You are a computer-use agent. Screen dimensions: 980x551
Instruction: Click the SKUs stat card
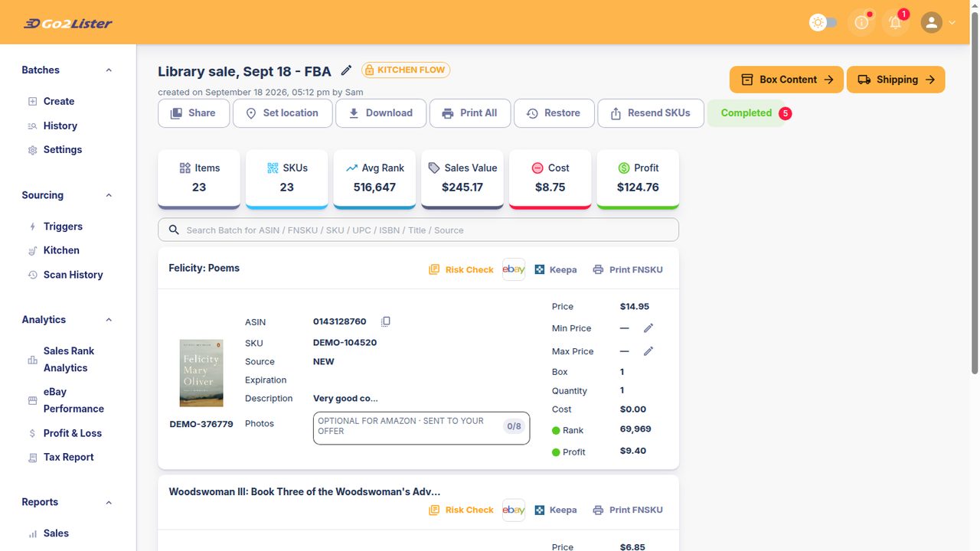click(x=287, y=179)
